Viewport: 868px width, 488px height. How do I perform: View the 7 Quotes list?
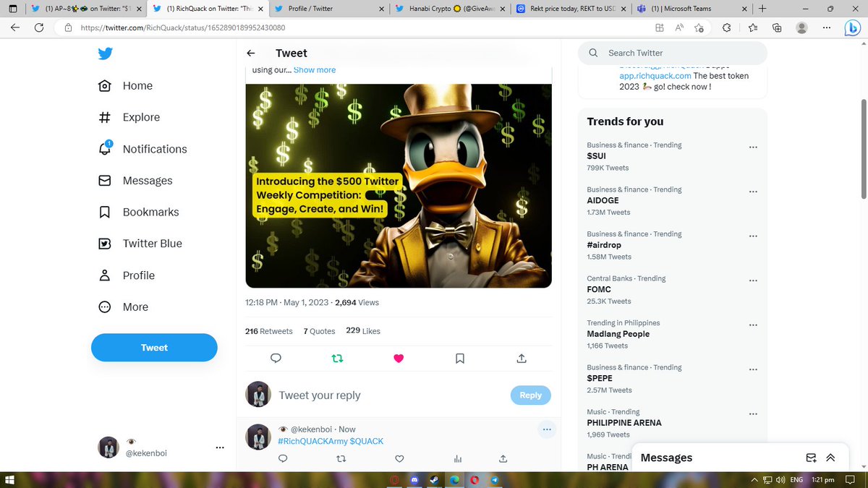320,331
